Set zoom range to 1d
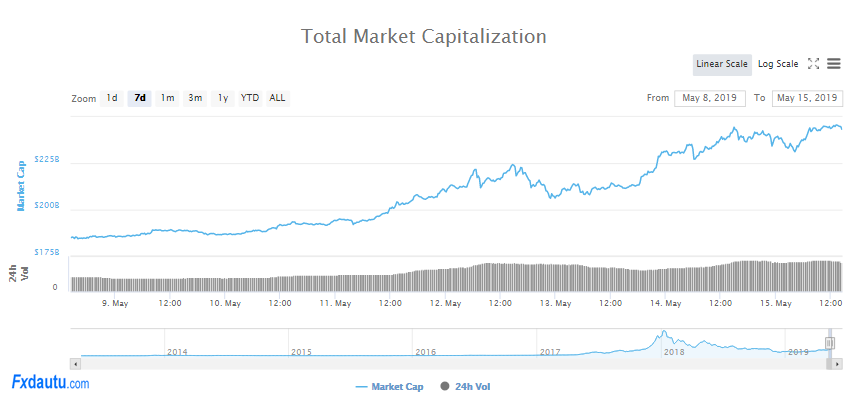 coord(112,98)
